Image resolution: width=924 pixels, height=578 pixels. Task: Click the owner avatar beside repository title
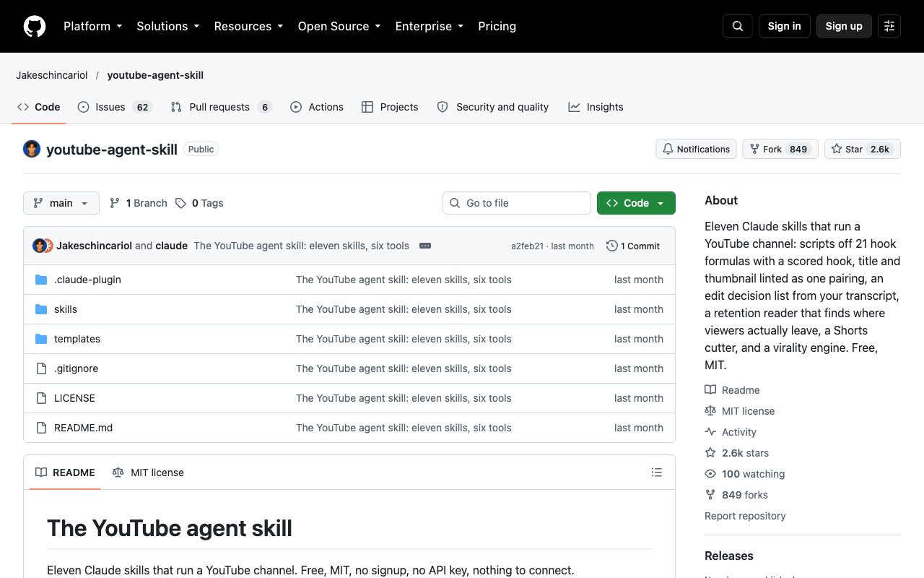coord(32,149)
